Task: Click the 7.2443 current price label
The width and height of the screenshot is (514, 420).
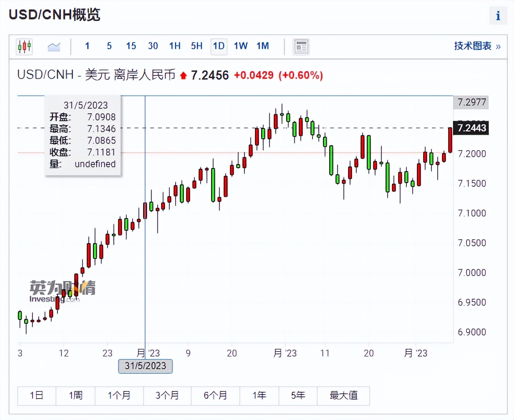Action: [471, 128]
